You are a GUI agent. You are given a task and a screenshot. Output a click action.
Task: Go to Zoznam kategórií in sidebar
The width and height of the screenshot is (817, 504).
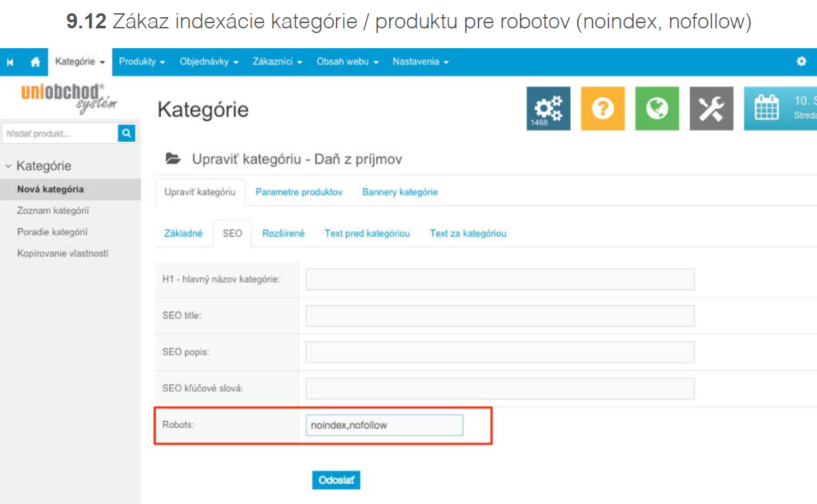click(53, 210)
